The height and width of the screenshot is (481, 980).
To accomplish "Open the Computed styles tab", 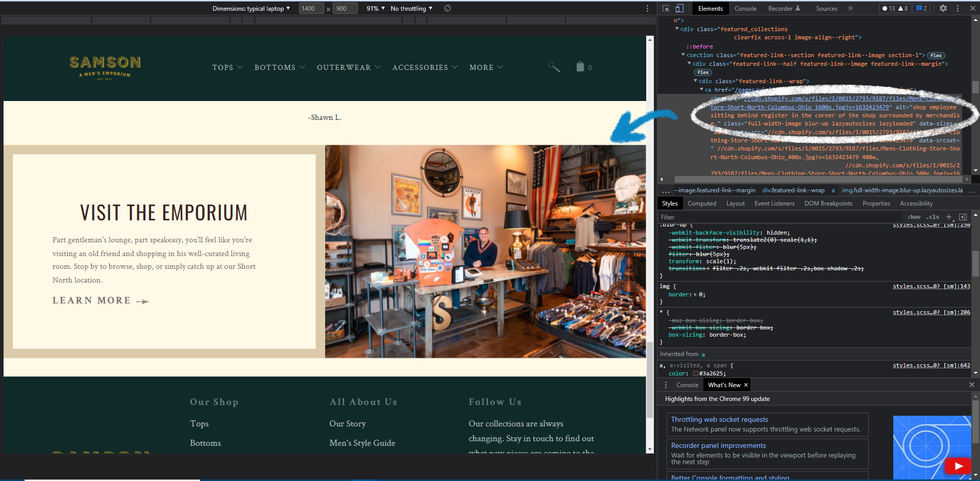I will (x=702, y=204).
